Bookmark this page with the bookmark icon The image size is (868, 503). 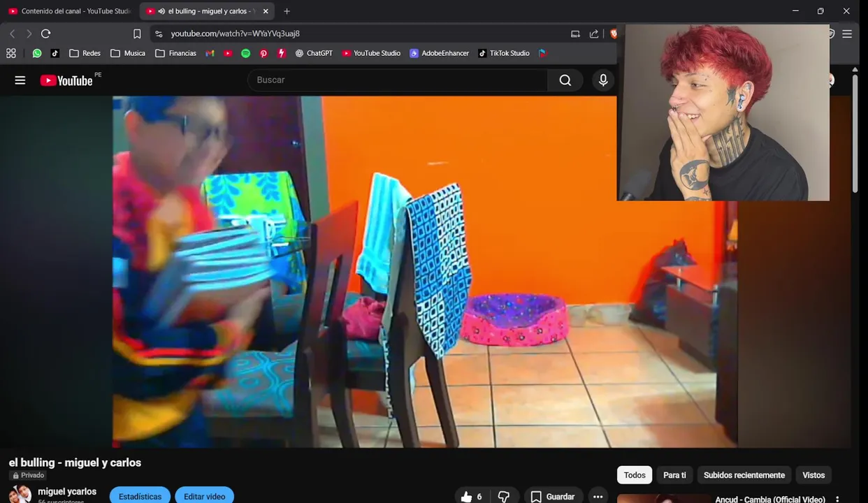coord(137,34)
